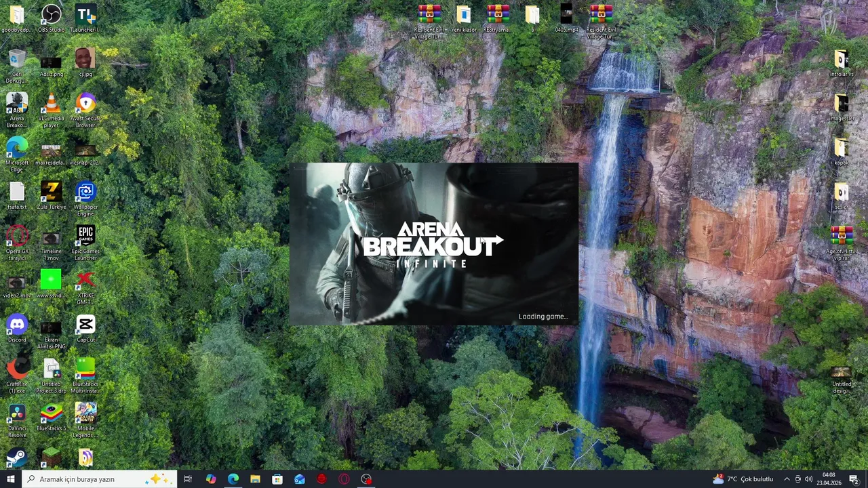Open the Opera GX tarayıcı desktop shortcut
This screenshot has height=488, width=868.
[x=17, y=243]
